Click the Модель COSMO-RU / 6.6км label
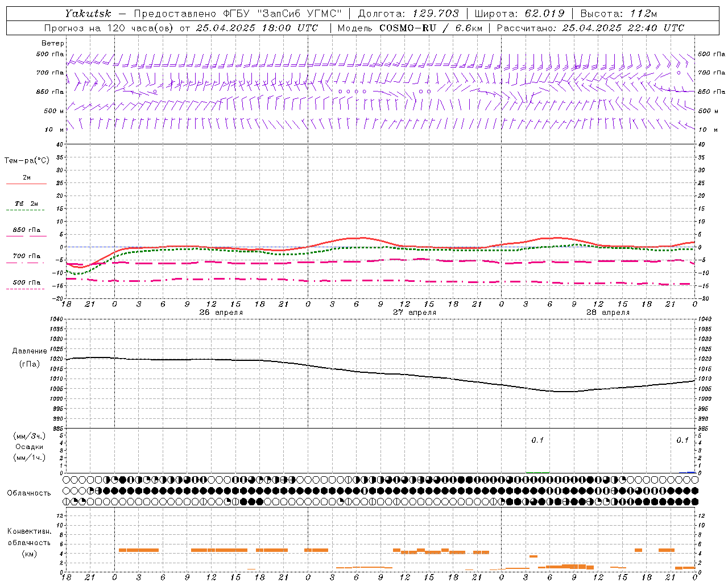This screenshot has width=728, height=582. pos(409,28)
